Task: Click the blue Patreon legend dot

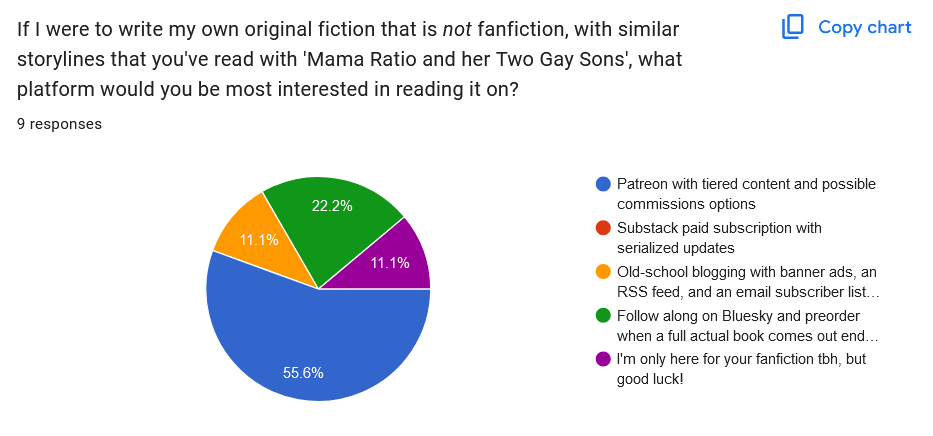Action: pyautogui.click(x=603, y=184)
